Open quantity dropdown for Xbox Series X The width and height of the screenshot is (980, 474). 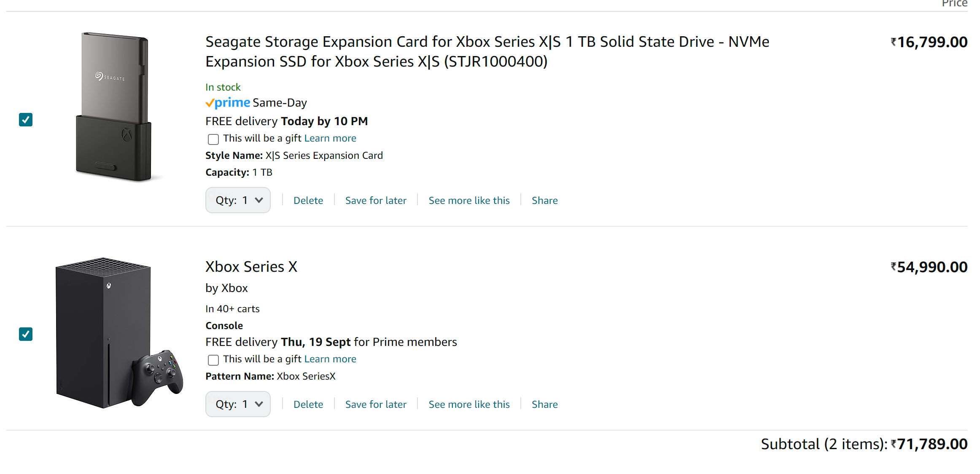point(238,404)
